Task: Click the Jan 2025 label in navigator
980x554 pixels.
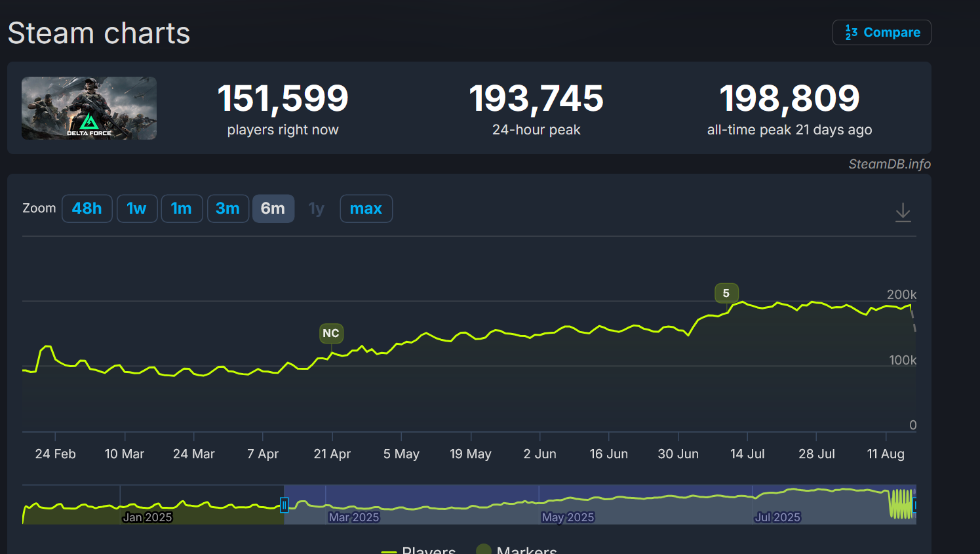Action: pos(147,517)
